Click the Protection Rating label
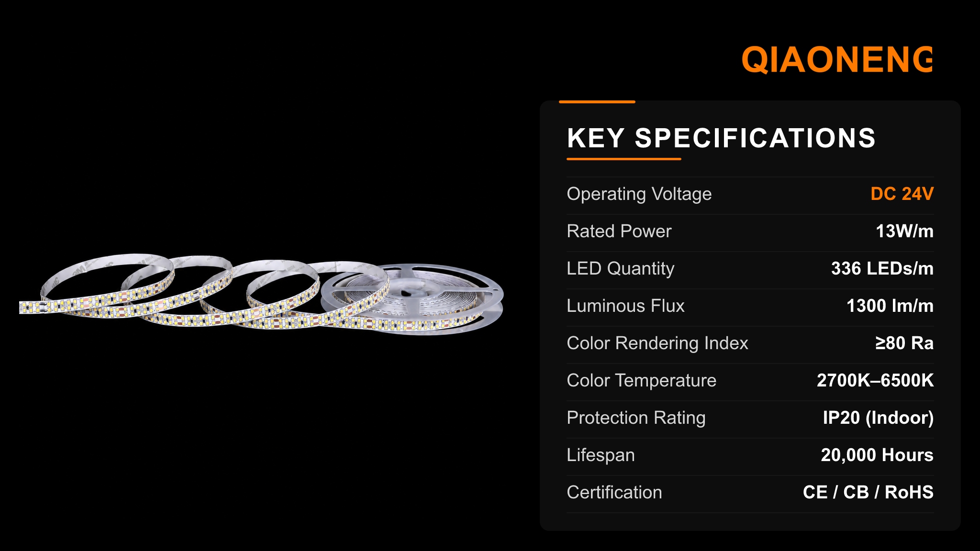The width and height of the screenshot is (980, 551). coord(636,418)
